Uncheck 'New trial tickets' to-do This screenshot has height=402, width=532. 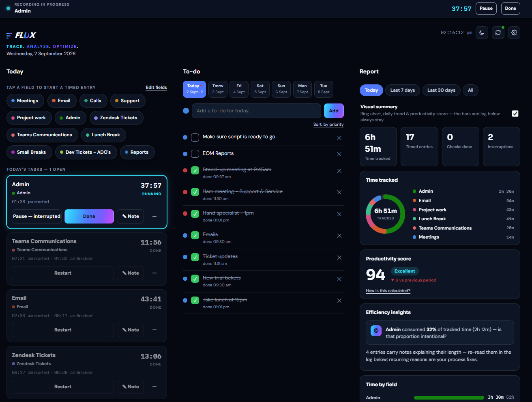[195, 279]
